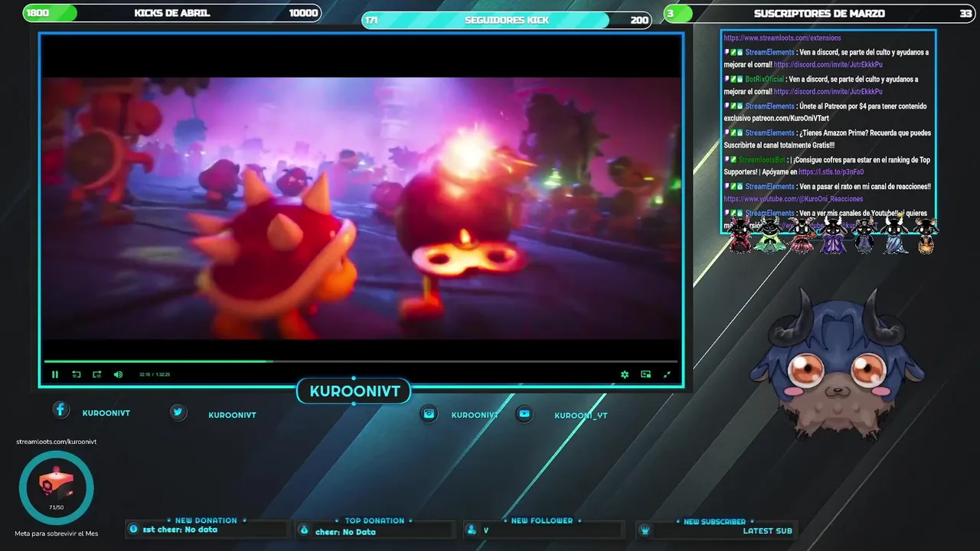Click the NEW FOLLOWER heading
980x551 pixels.
(x=542, y=520)
